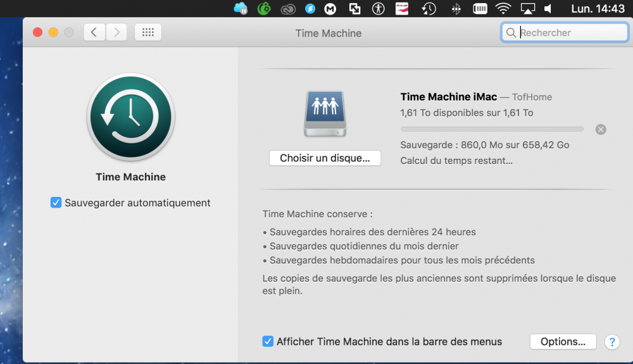Viewport: 633px width, 364px height.
Task: Go back with the left chevron button
Action: (x=94, y=32)
